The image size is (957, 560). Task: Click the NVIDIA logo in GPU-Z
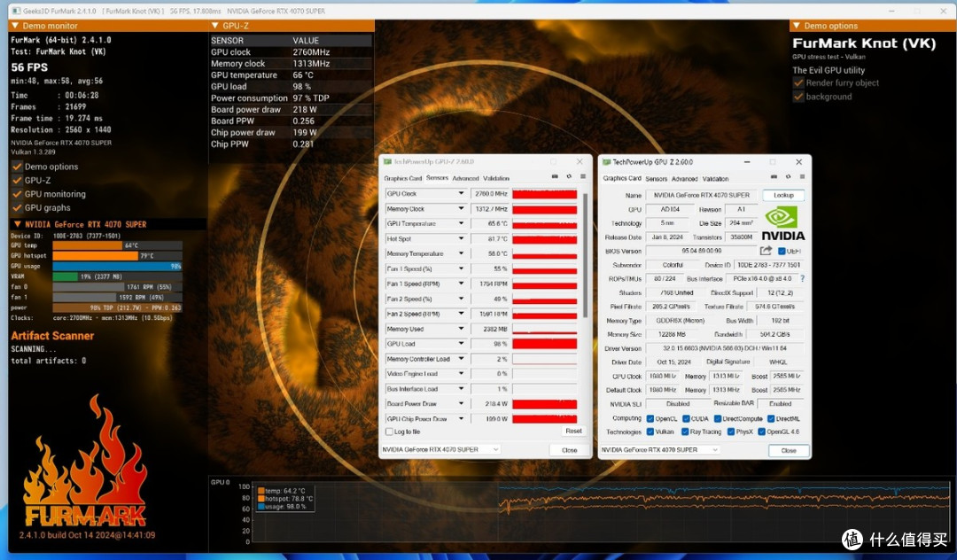tap(783, 224)
